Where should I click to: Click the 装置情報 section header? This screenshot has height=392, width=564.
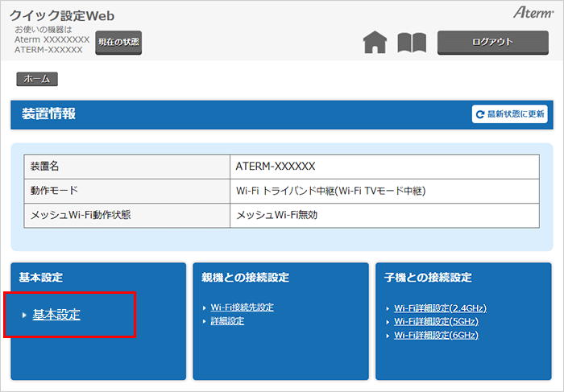click(x=50, y=114)
